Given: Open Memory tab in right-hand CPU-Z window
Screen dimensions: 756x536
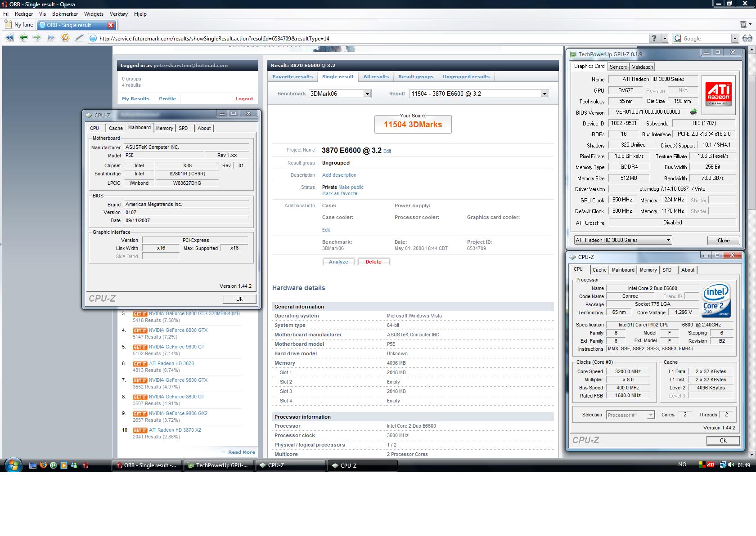Looking at the screenshot, I should point(648,270).
